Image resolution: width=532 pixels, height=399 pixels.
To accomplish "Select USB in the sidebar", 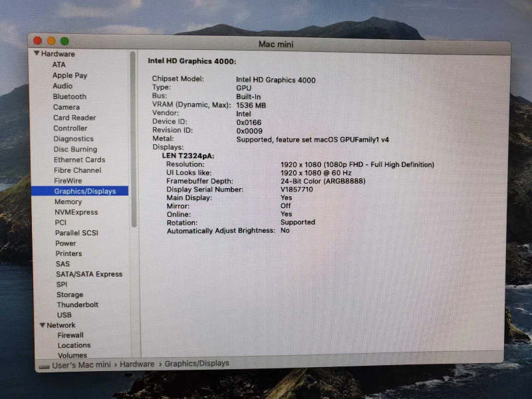I will point(64,315).
